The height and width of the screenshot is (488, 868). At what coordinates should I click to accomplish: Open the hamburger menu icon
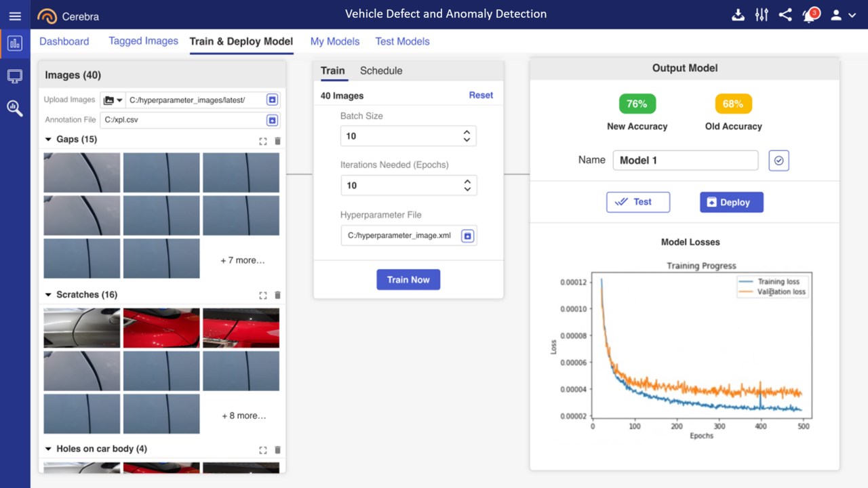coord(15,16)
